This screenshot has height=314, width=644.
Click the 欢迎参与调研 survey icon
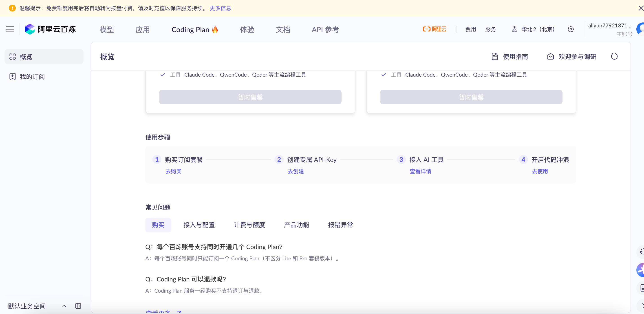[x=550, y=57]
